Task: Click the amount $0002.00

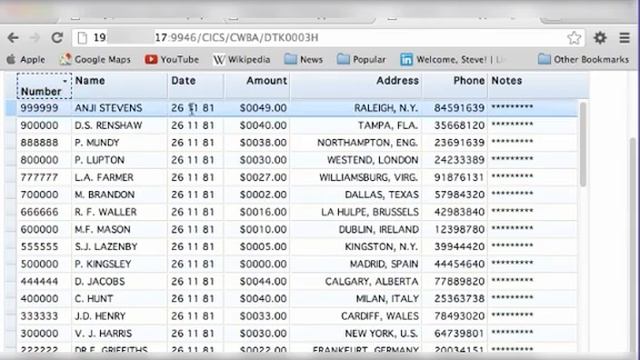Action: click(263, 195)
